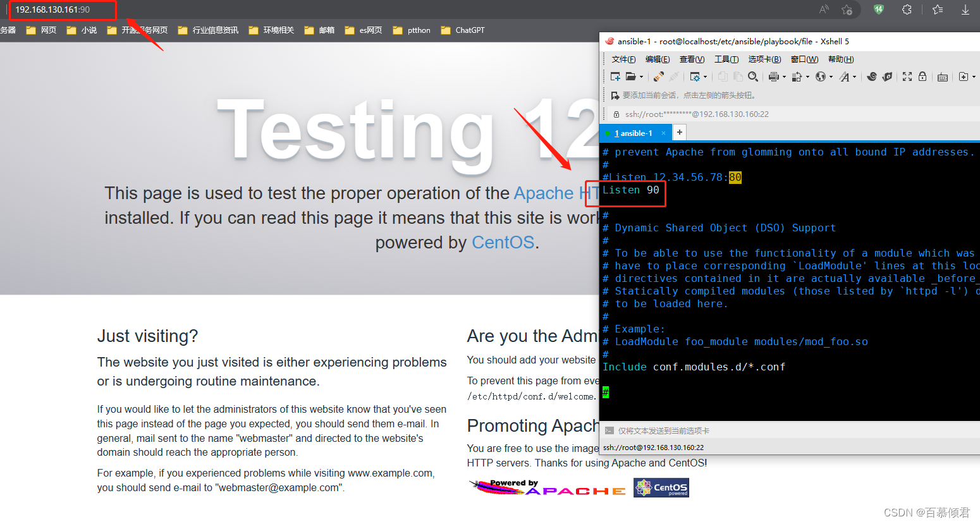Click the browser read aloud icon
Viewport: 980px width, 524px height.
[x=824, y=9]
